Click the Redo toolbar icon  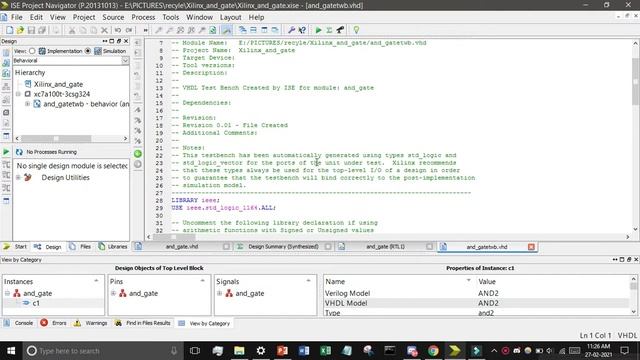tap(129, 30)
